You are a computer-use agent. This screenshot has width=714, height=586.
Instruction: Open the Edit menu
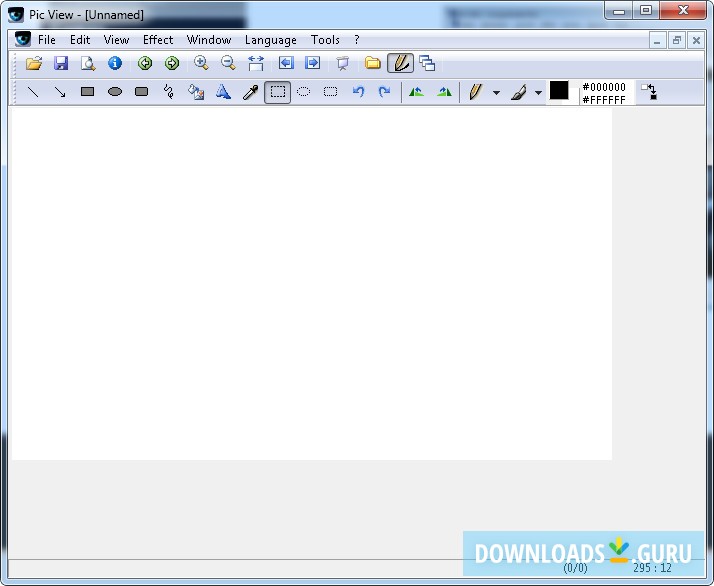coord(80,40)
